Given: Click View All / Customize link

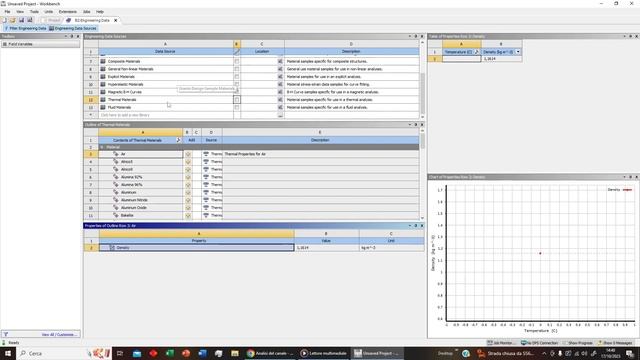Looking at the screenshot, I should tap(59, 335).
